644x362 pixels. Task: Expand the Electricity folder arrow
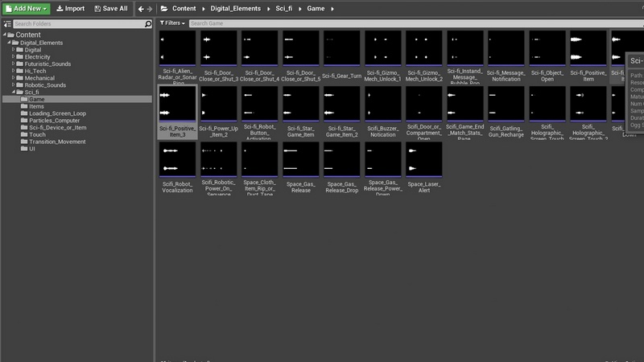[x=14, y=56]
